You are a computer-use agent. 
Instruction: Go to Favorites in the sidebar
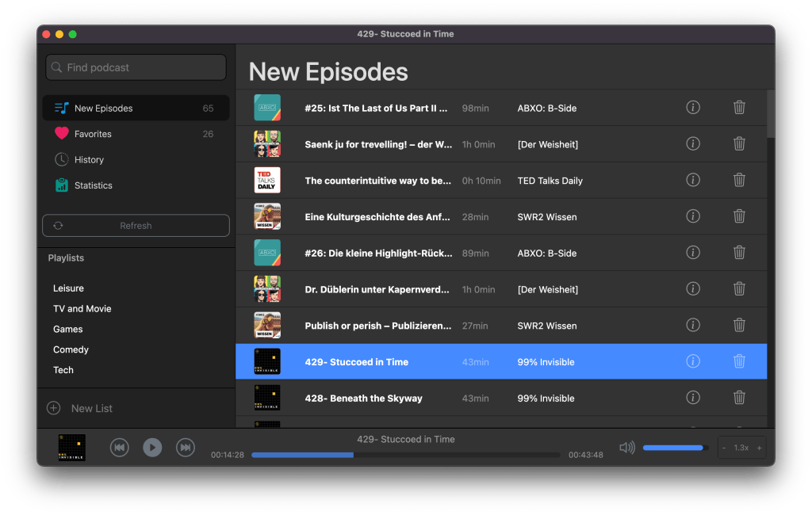[93, 134]
